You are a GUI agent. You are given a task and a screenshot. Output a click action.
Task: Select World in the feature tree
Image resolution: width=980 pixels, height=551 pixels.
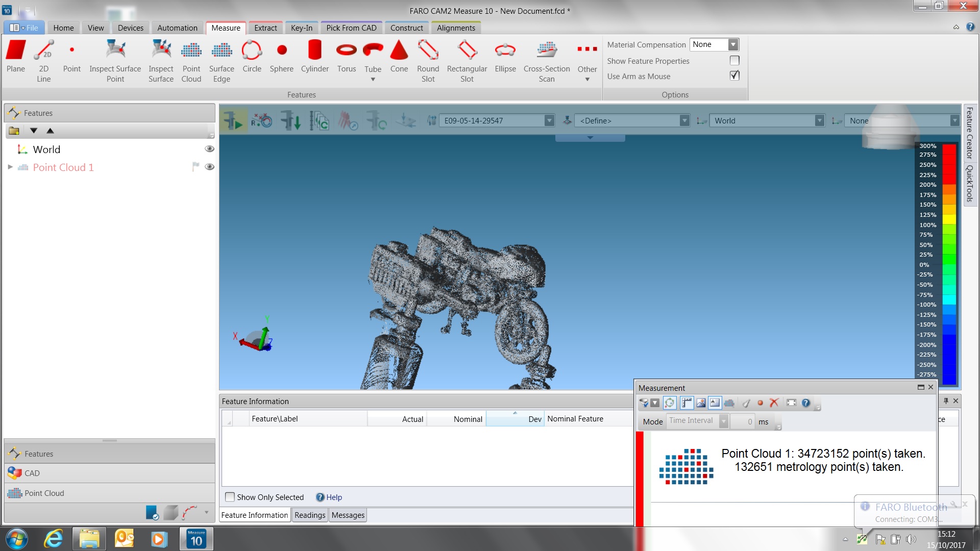point(46,149)
